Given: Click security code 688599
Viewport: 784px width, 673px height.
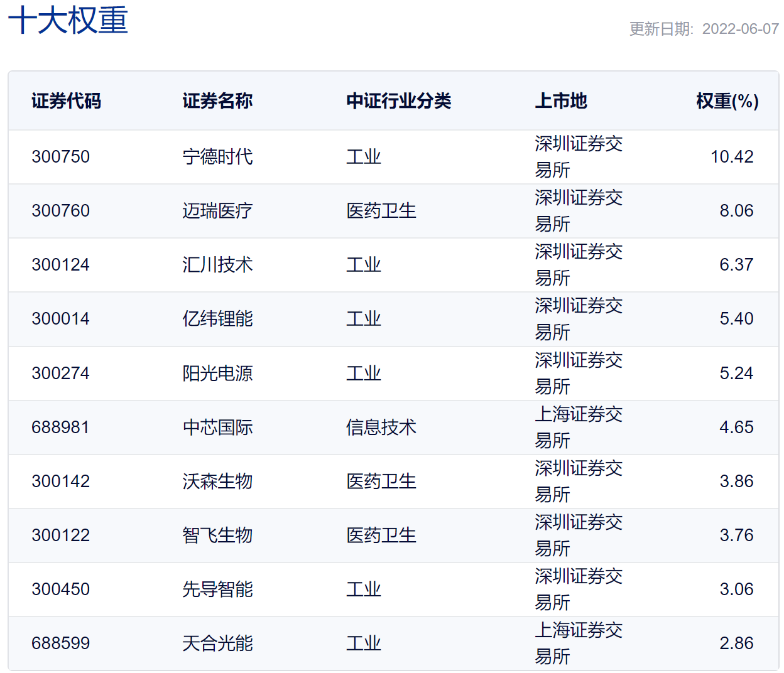Looking at the screenshot, I should click(61, 643).
